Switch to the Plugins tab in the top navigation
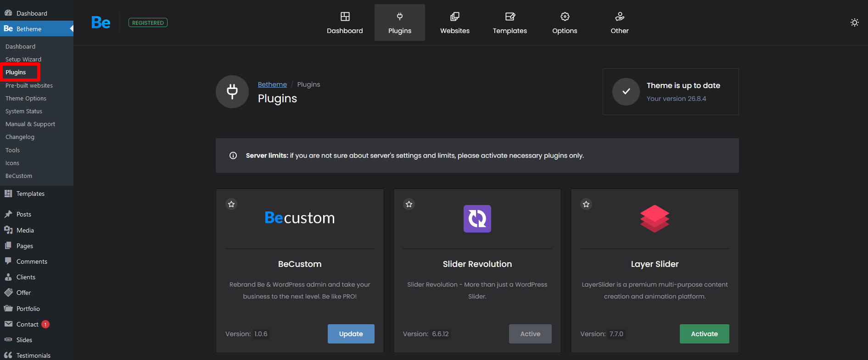Screen dimensions: 868x360 coord(400,22)
